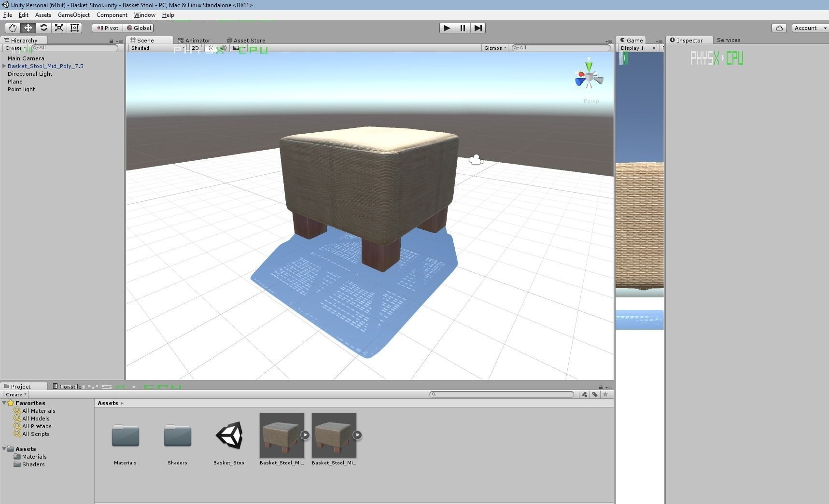Open the Hierarchy panel options menu
Viewport: 829px width, 504px height.
[119, 41]
